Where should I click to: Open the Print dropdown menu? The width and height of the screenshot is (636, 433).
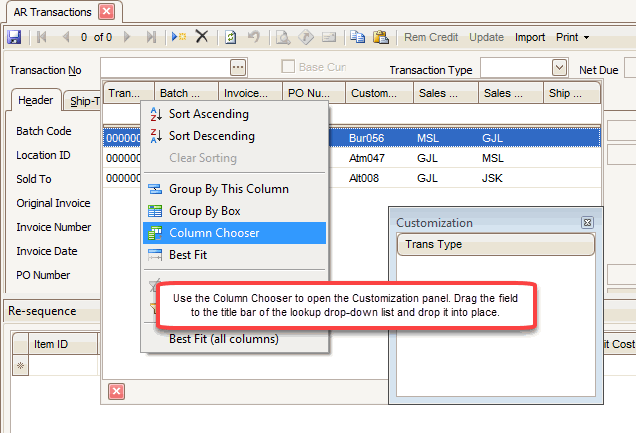click(572, 37)
